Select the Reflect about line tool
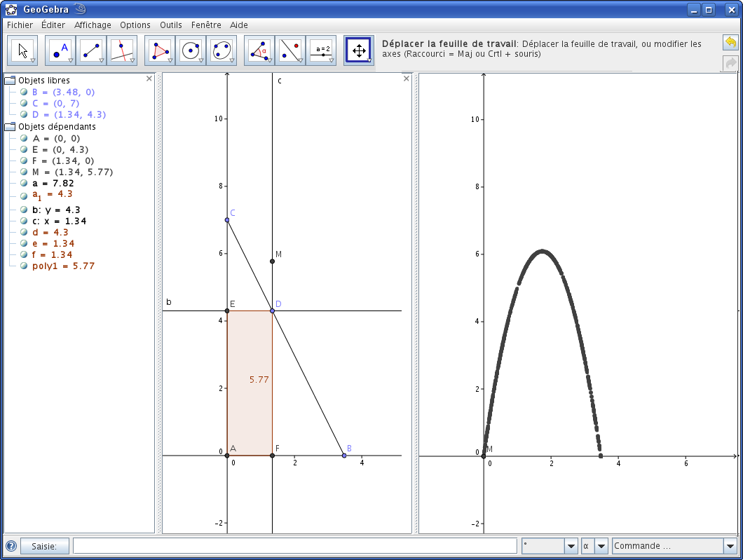743x560 pixels. [x=290, y=50]
